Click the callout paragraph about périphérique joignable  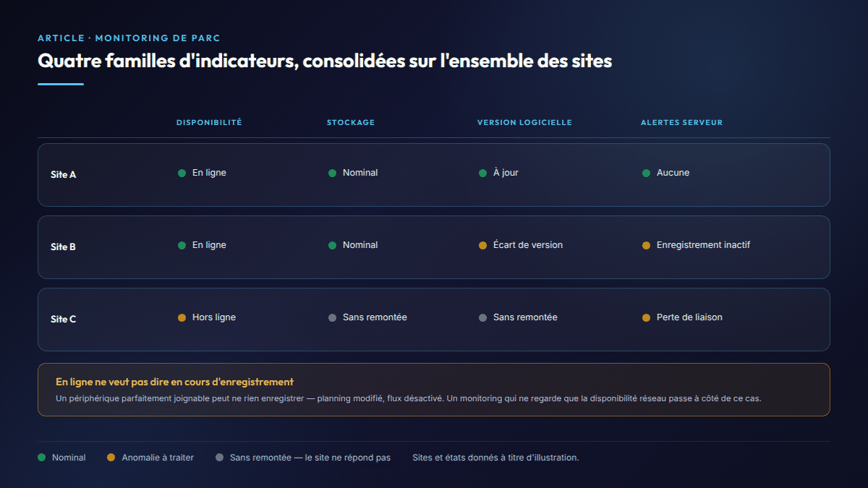click(x=409, y=398)
